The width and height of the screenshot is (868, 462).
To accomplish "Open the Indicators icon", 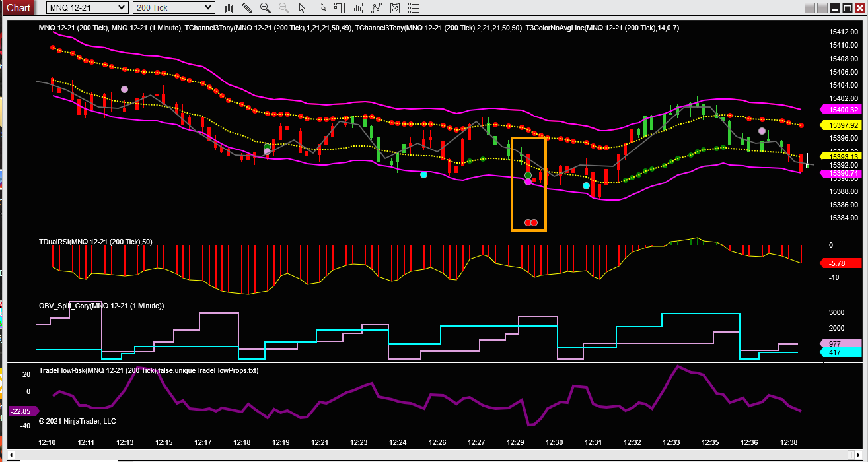I will point(358,8).
